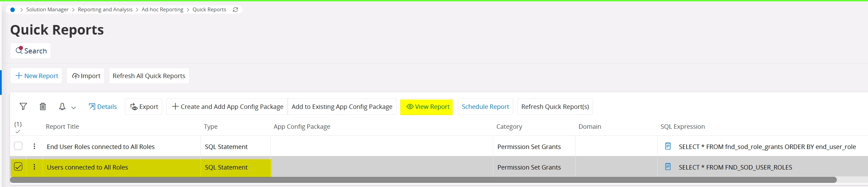The image size is (868, 187).
Task: Open SQL expression editor icon for first row
Action: coord(668,146)
